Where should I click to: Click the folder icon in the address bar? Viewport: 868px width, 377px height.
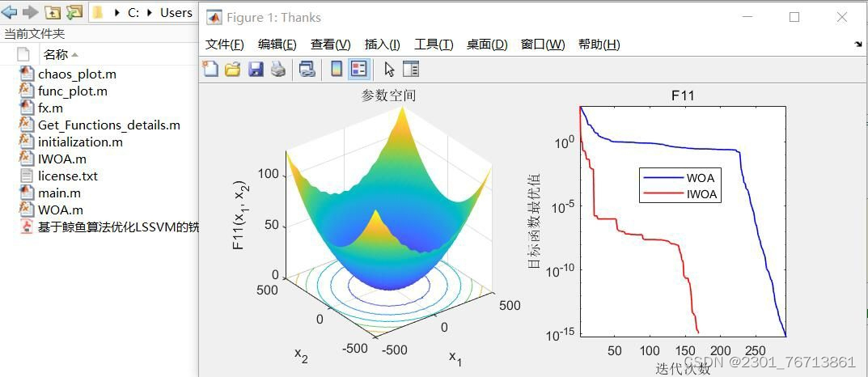[99, 12]
